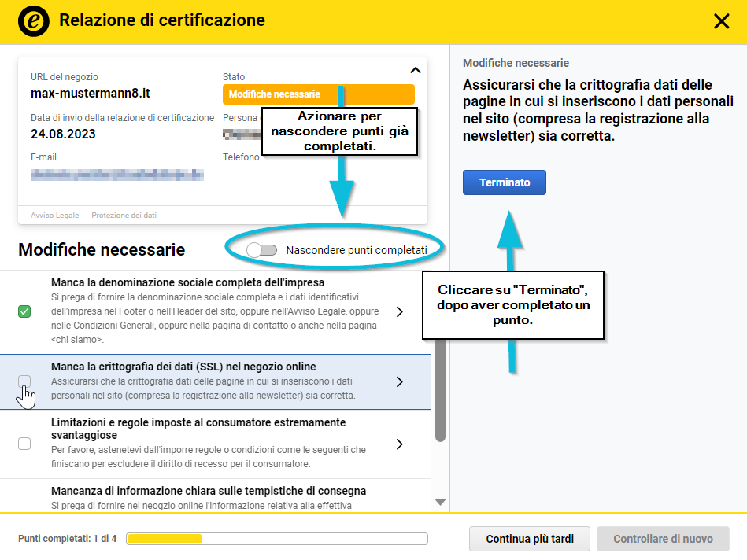Click the list scrollbar thumb
747x560 pixels.
pyautogui.click(x=441, y=390)
